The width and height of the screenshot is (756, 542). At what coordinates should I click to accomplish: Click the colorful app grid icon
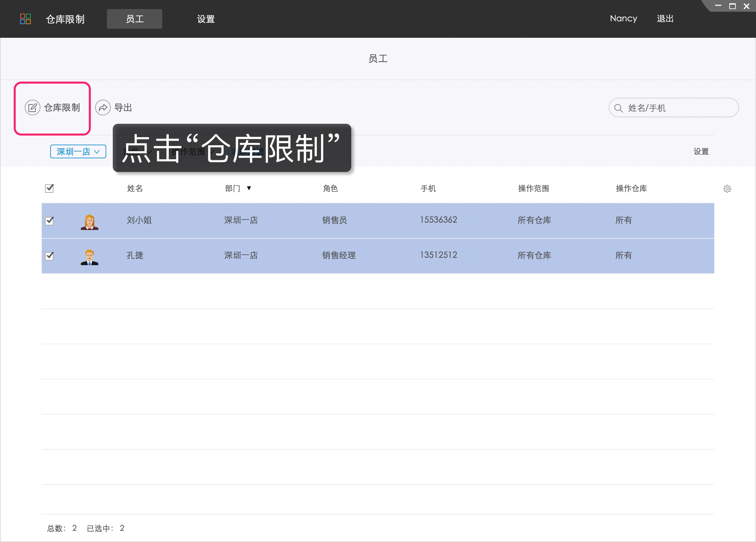[x=26, y=19]
